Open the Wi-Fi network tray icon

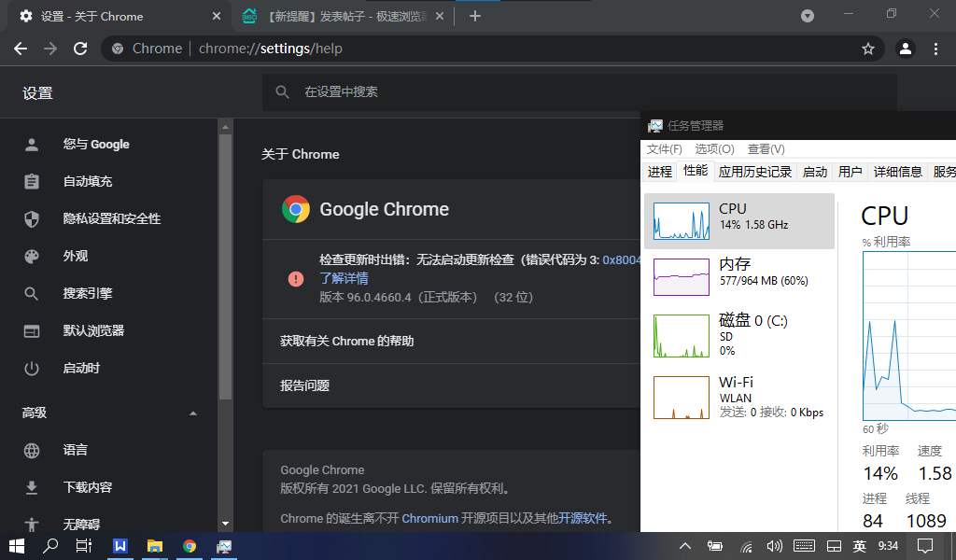[746, 547]
